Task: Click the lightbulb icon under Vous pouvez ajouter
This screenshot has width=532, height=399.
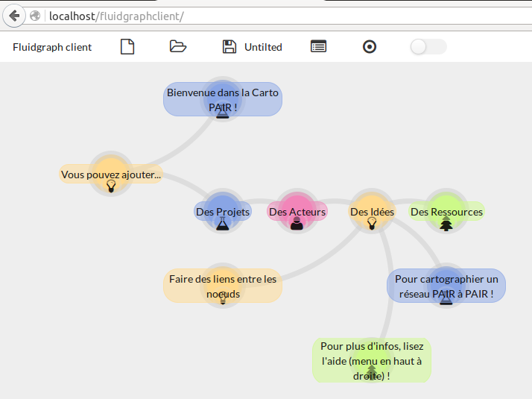Action: click(x=111, y=186)
